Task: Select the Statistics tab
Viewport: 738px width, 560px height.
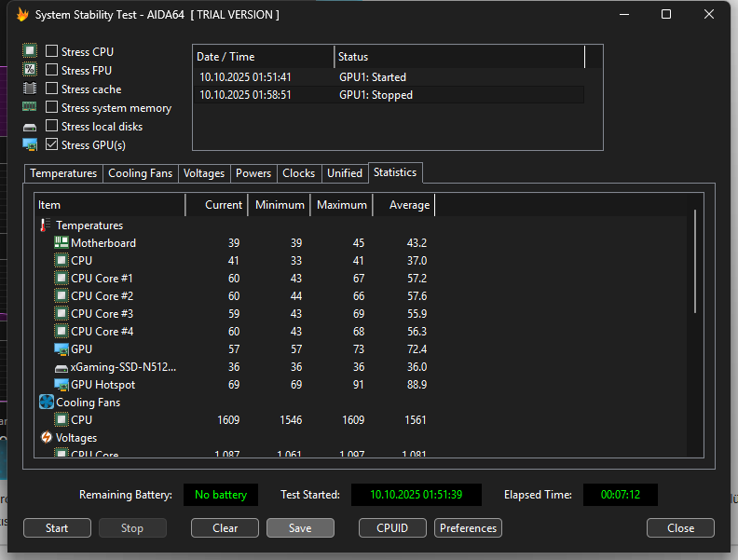Action: [x=395, y=172]
